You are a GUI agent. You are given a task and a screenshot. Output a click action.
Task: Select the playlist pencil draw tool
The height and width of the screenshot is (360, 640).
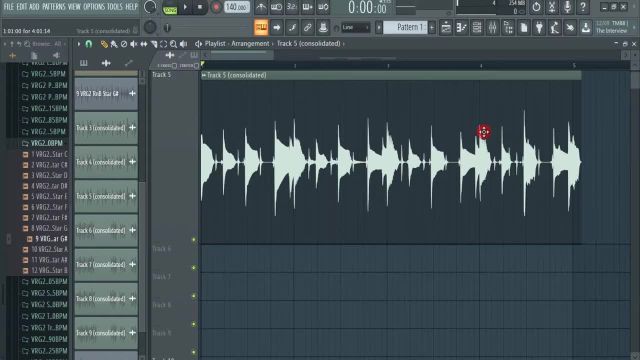tap(104, 44)
